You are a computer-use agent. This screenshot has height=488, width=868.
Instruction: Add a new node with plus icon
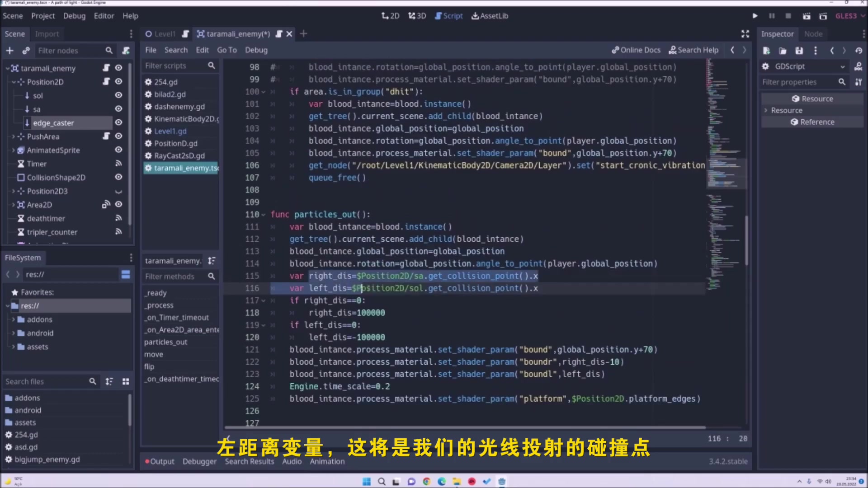(9, 51)
